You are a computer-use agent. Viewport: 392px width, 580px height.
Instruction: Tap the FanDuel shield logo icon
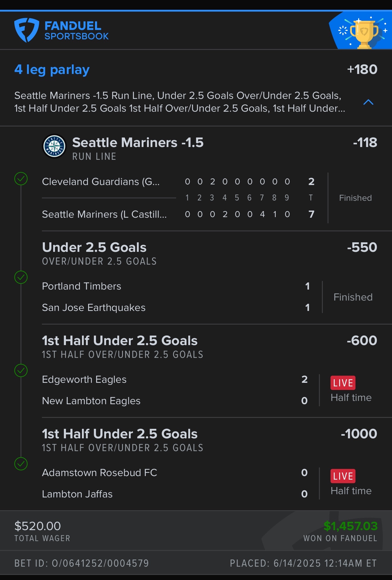(x=26, y=30)
